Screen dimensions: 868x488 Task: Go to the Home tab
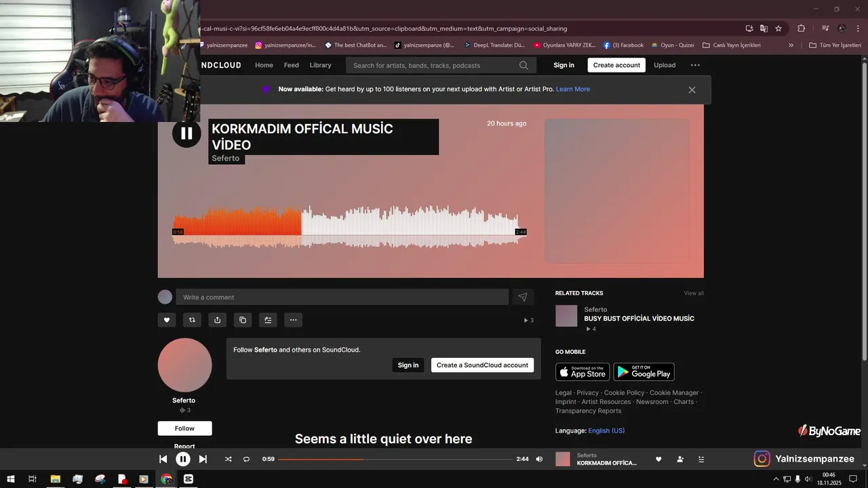point(264,65)
